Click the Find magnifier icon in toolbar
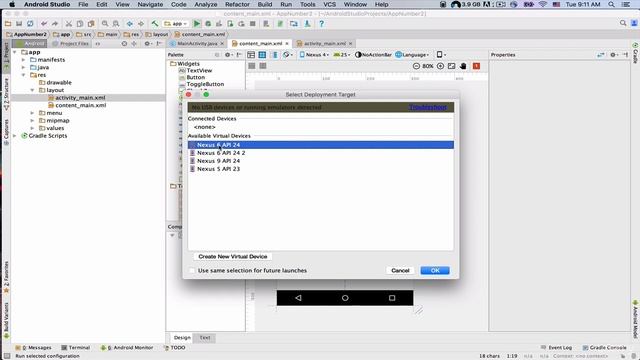 [x=105, y=24]
